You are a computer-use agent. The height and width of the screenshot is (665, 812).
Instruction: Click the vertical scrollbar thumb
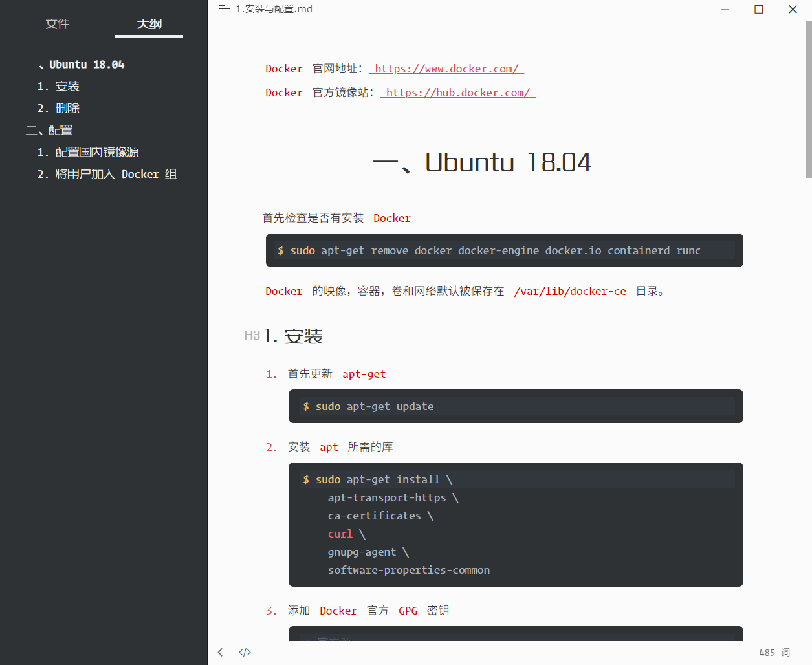[808, 99]
